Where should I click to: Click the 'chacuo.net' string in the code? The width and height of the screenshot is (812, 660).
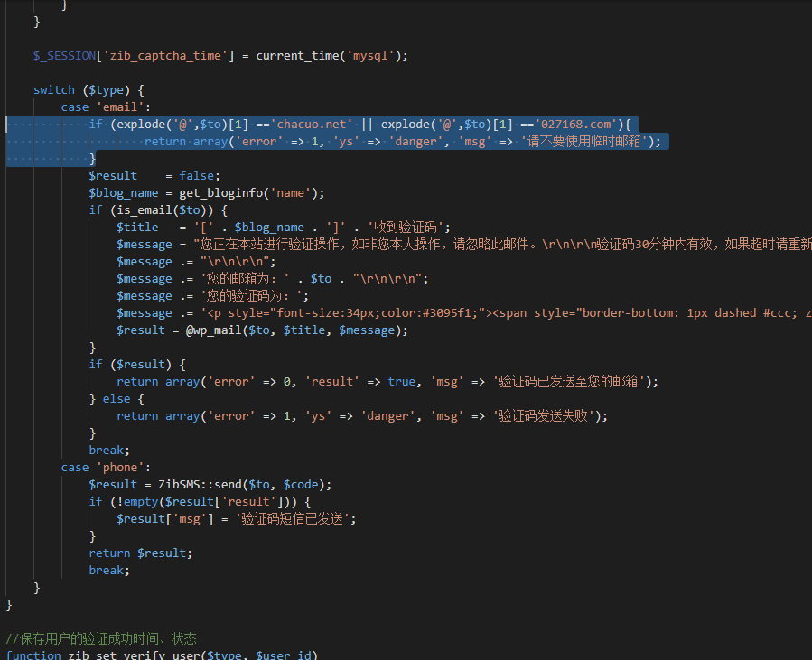(314, 124)
